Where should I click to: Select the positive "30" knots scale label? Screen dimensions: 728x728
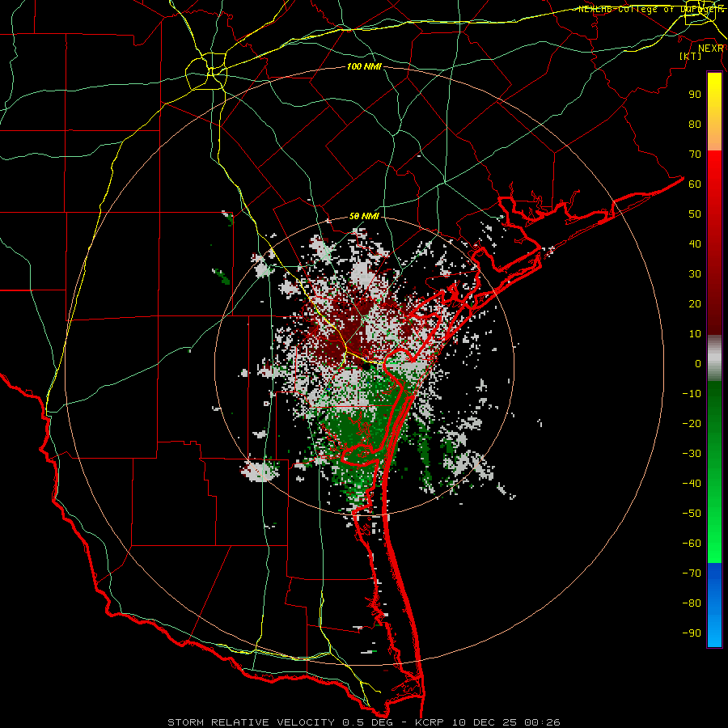coord(695,274)
